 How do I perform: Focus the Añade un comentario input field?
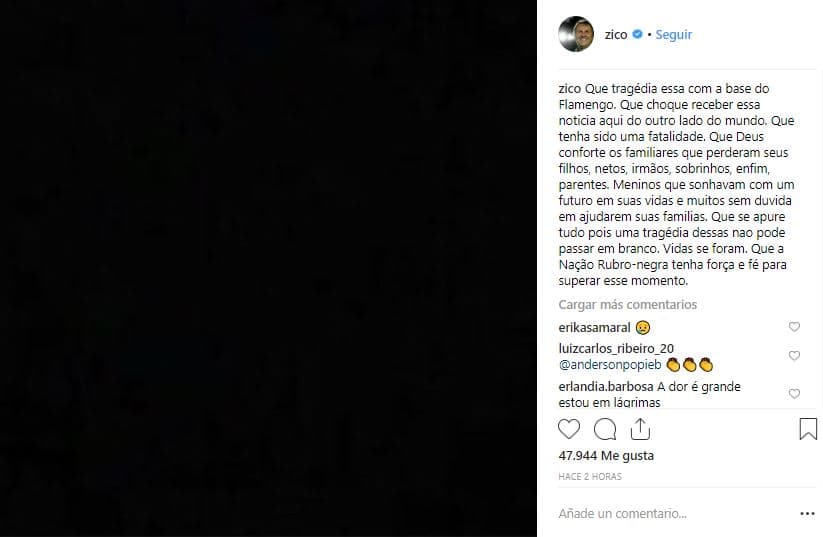click(x=674, y=513)
